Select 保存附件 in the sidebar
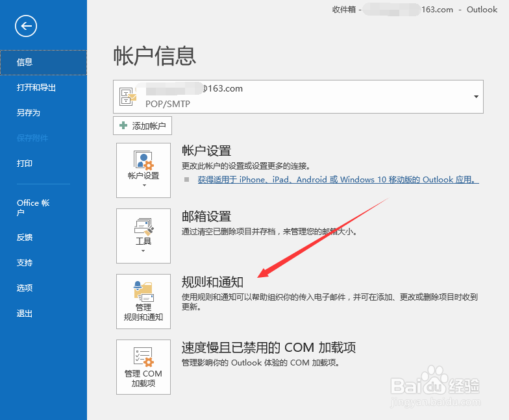 click(x=43, y=138)
